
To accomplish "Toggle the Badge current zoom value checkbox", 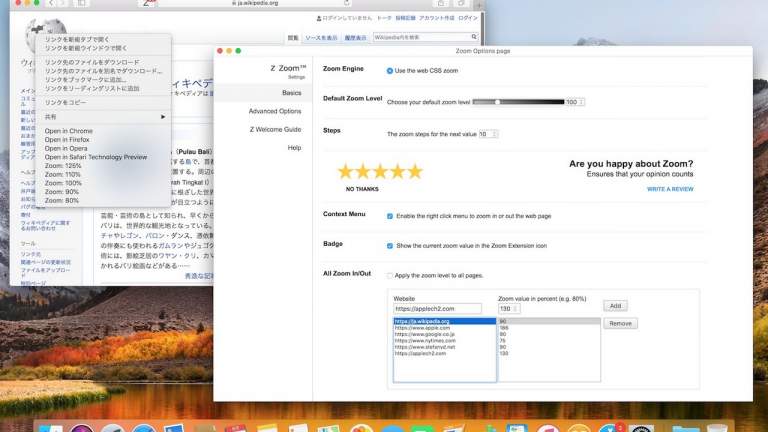I will [390, 246].
